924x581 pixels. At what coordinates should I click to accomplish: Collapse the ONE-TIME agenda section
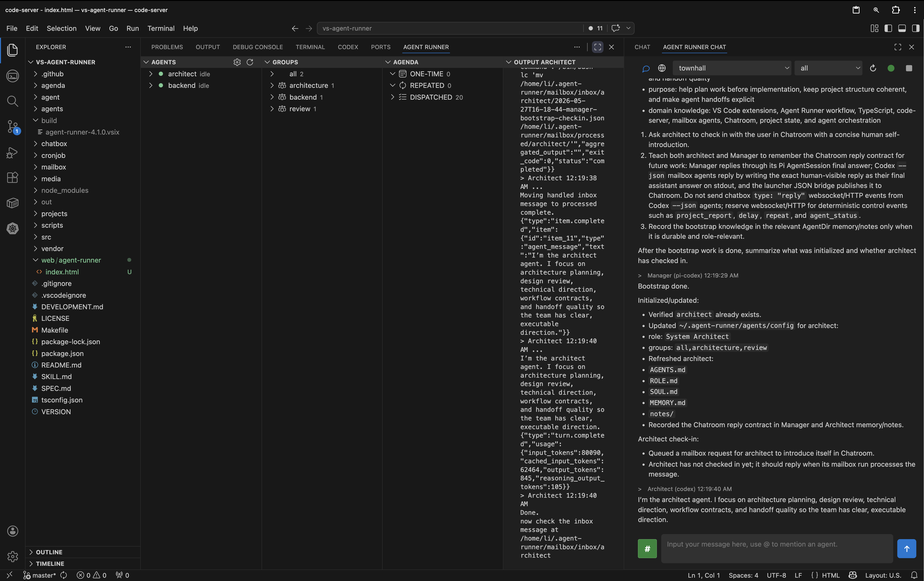pyautogui.click(x=392, y=74)
